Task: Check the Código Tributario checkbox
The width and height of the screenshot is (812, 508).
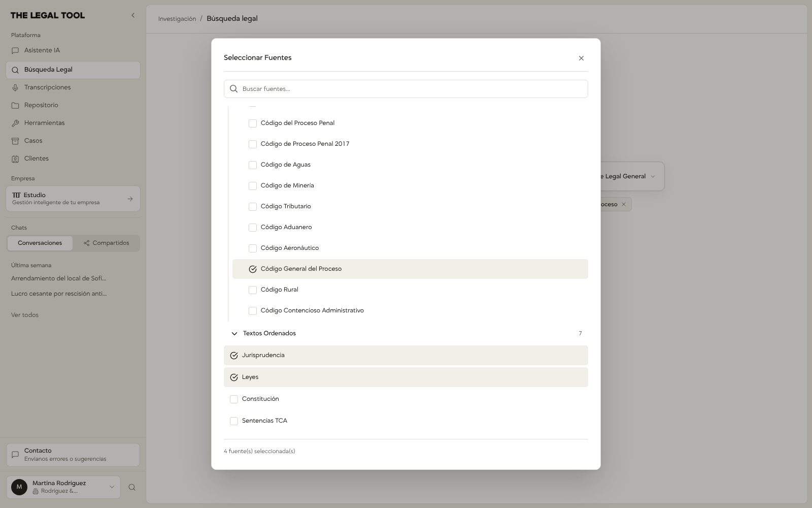Action: (252, 207)
